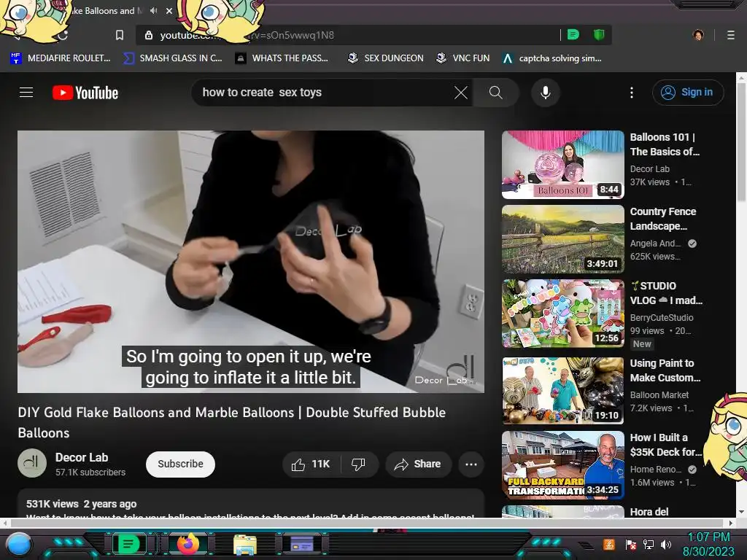Sign in to YouTube
The height and width of the screenshot is (560, 747).
pyautogui.click(x=687, y=93)
